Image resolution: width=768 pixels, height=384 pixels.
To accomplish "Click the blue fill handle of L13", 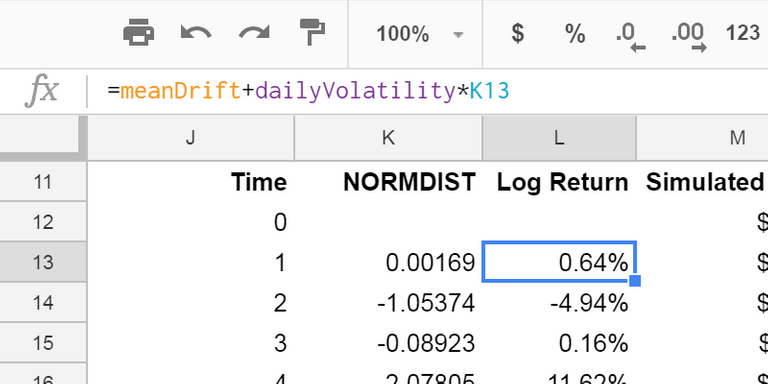I will pyautogui.click(x=635, y=281).
